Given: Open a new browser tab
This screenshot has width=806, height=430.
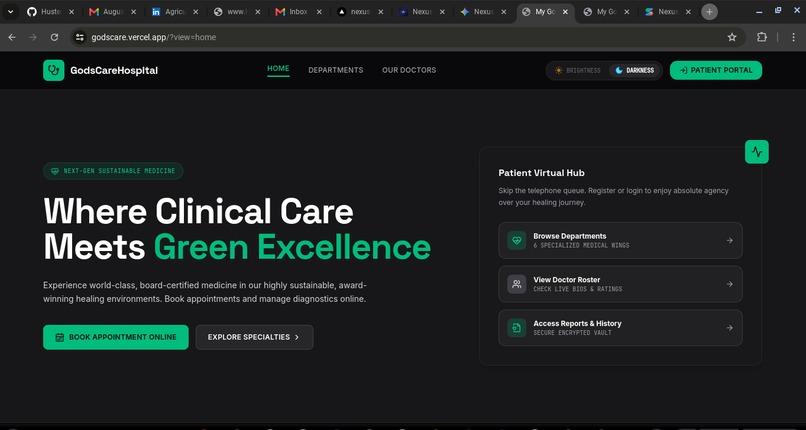Looking at the screenshot, I should (x=709, y=12).
